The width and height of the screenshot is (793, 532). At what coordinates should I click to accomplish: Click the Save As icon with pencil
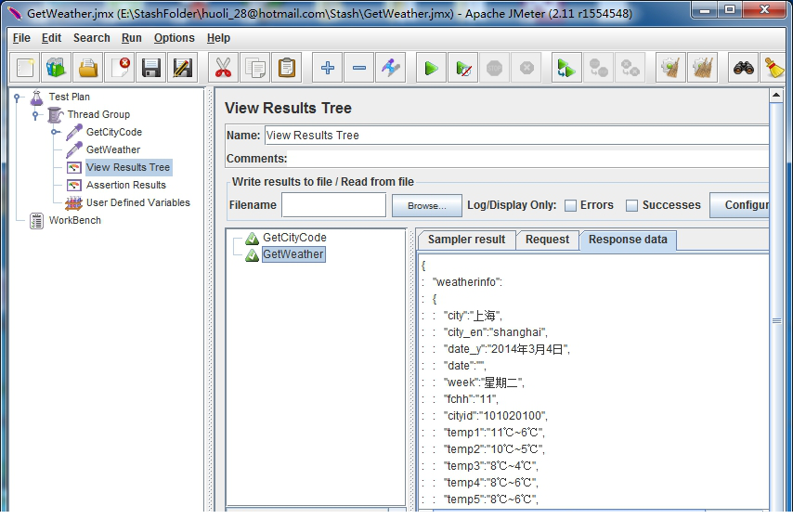pyautogui.click(x=182, y=68)
